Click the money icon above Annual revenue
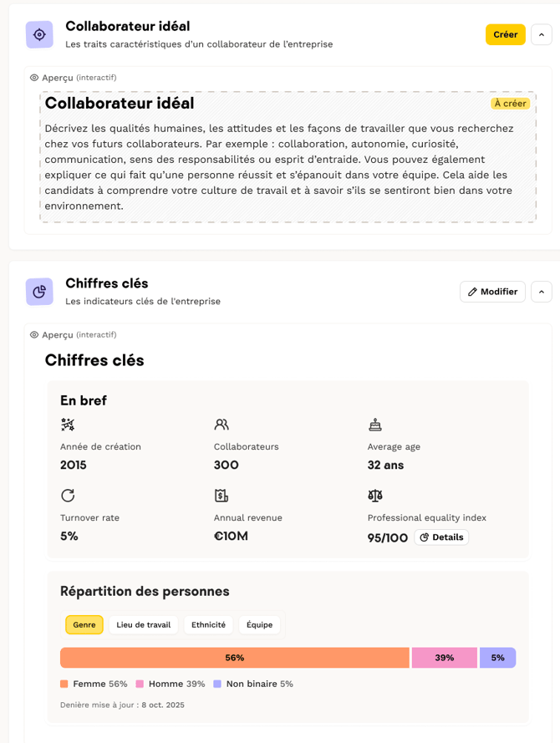The image size is (560, 743). (221, 496)
